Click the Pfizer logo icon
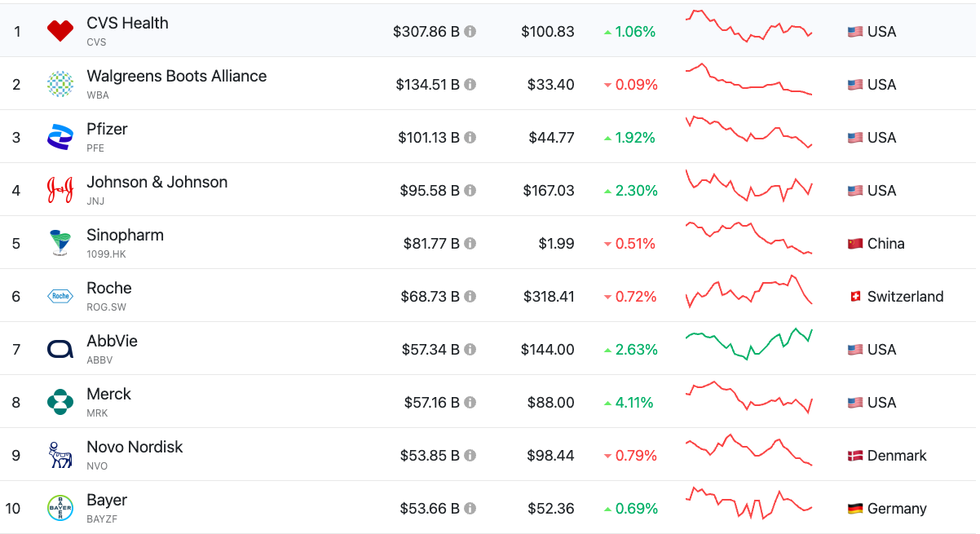980x534 pixels. click(x=60, y=137)
